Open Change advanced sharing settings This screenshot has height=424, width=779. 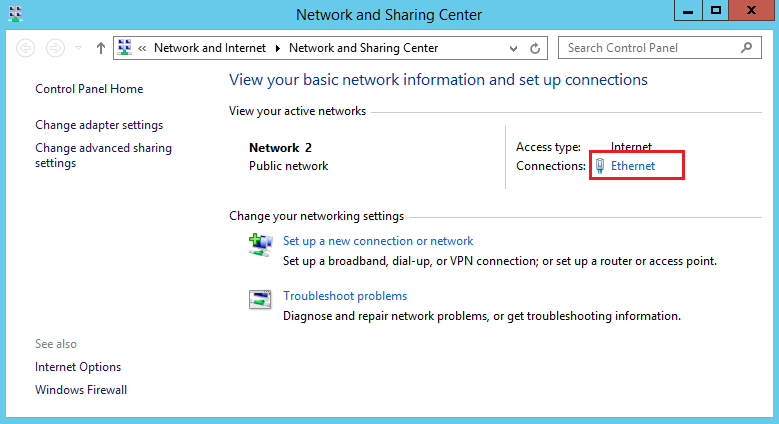tap(103, 155)
